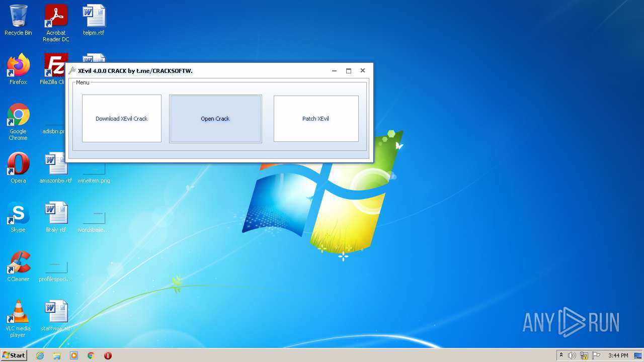644x362 pixels.
Task: Click the Patch XEvil button
Action: (x=316, y=119)
